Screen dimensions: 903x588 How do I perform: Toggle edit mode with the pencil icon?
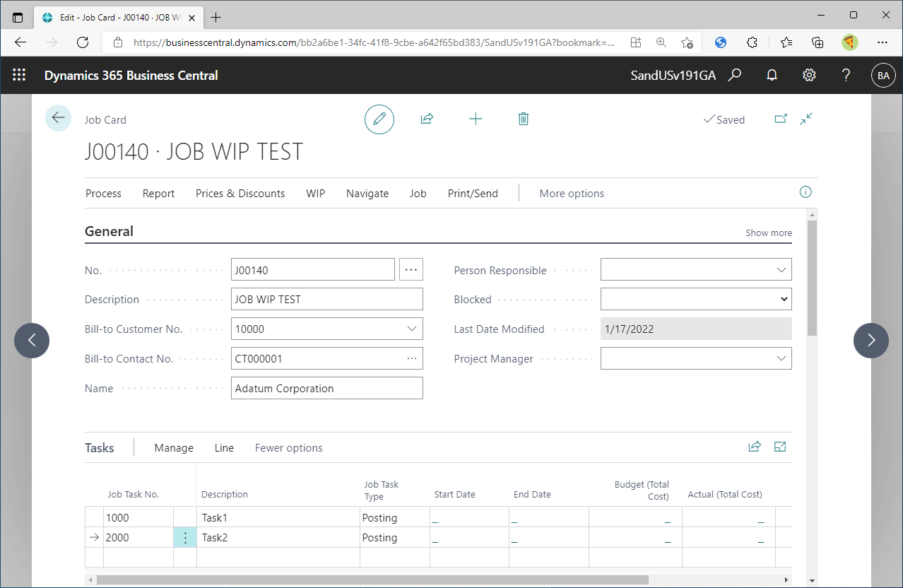point(379,119)
